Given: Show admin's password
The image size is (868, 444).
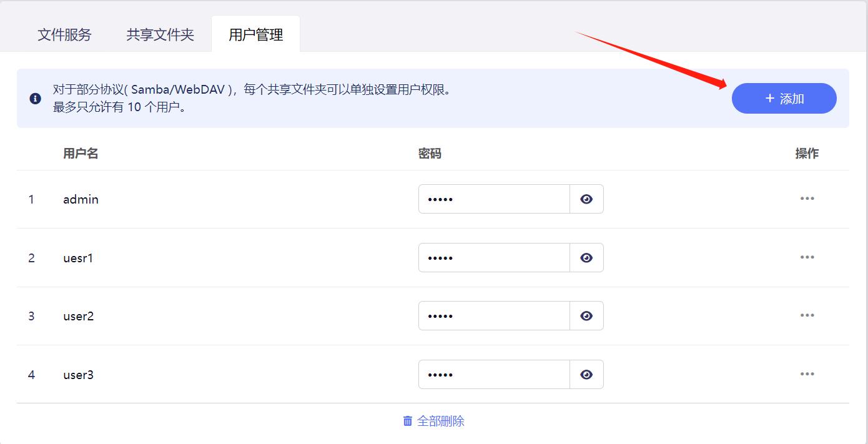Looking at the screenshot, I should coord(586,199).
